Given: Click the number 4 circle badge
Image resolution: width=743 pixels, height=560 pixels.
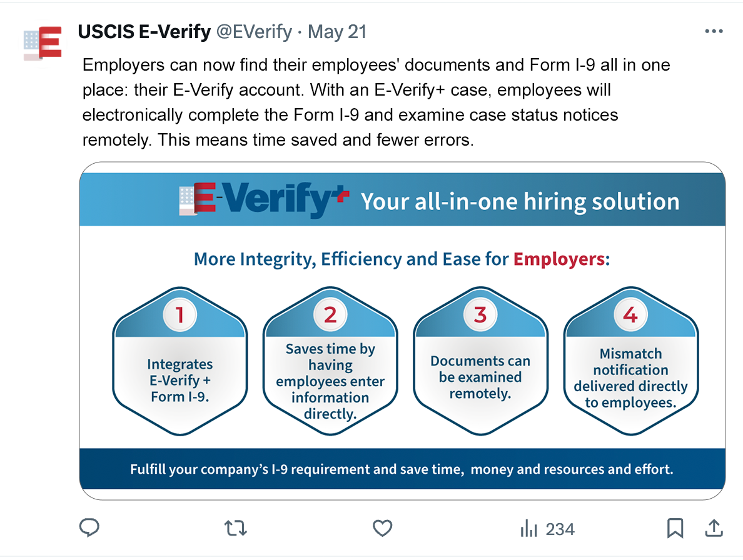Looking at the screenshot, I should 630,314.
